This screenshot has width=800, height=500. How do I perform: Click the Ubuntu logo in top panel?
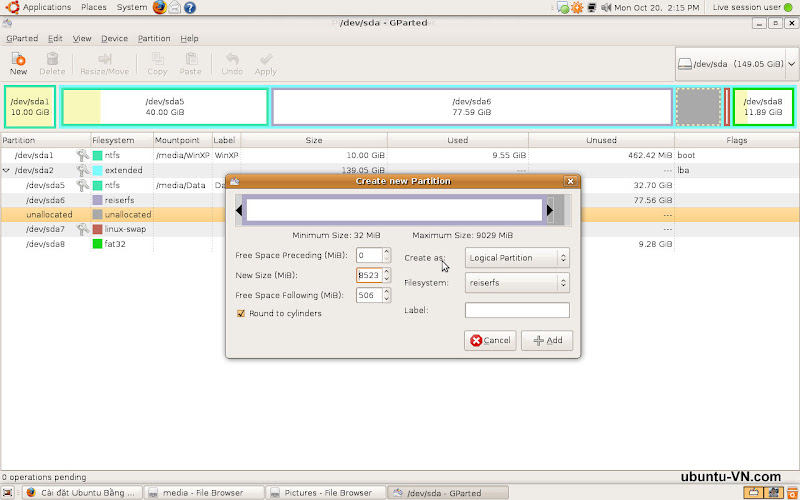[12, 7]
